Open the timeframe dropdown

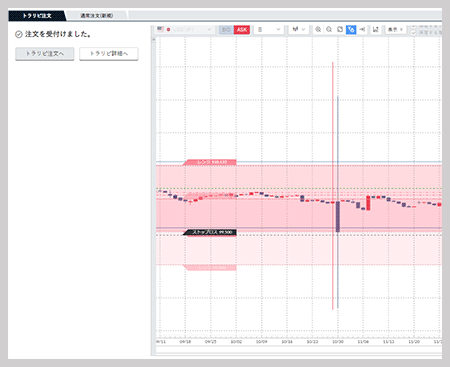269,30
